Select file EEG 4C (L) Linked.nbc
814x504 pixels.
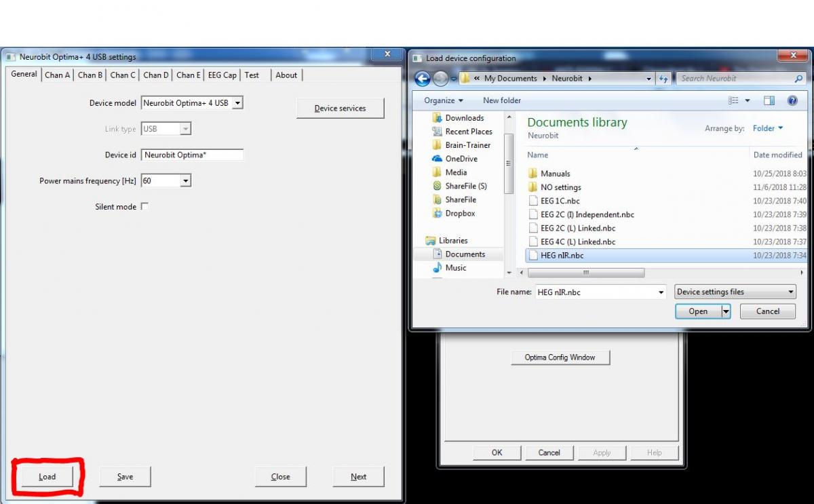pos(578,241)
